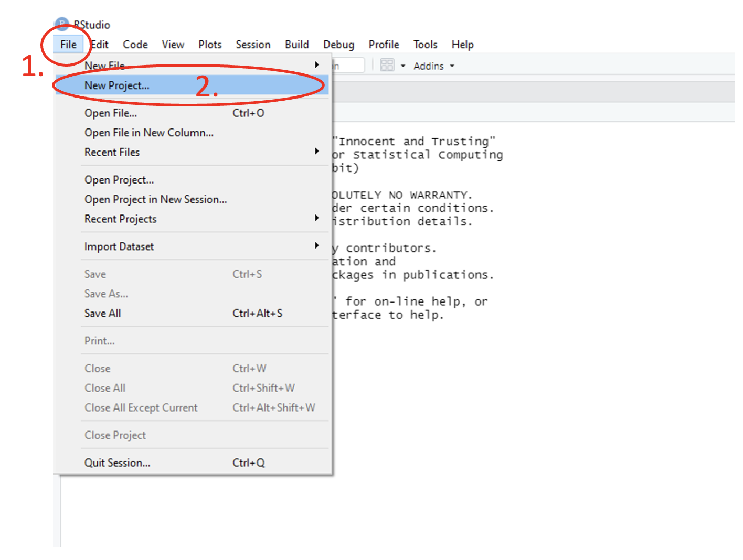
Task: Select Open Project in New Session...
Action: tap(192, 199)
